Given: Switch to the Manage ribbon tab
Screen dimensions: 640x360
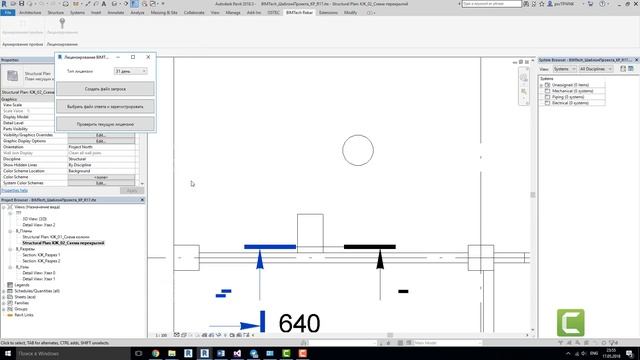Looking at the screenshot, I should [x=233, y=13].
